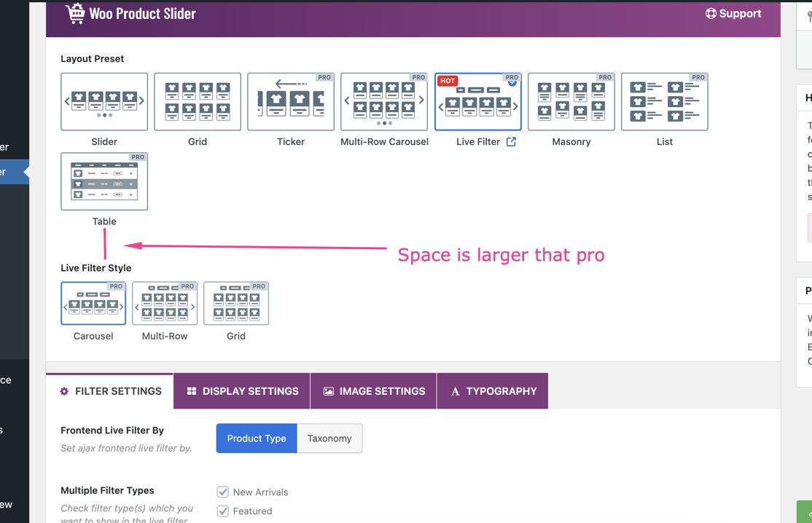Go to the Typography tab
The height and width of the screenshot is (523, 812).
[x=493, y=391]
